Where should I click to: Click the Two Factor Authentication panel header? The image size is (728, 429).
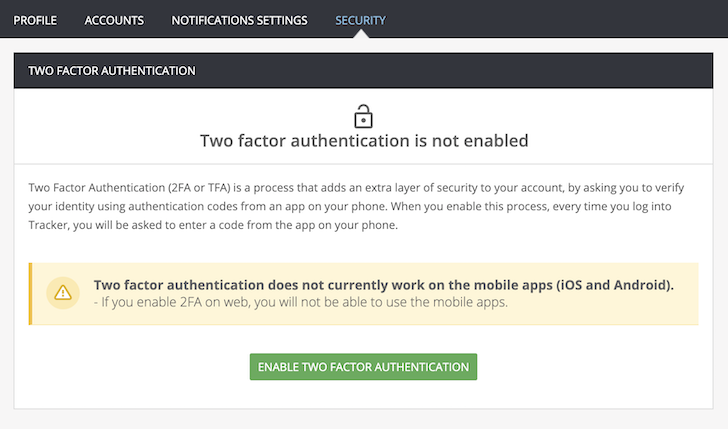point(364,71)
